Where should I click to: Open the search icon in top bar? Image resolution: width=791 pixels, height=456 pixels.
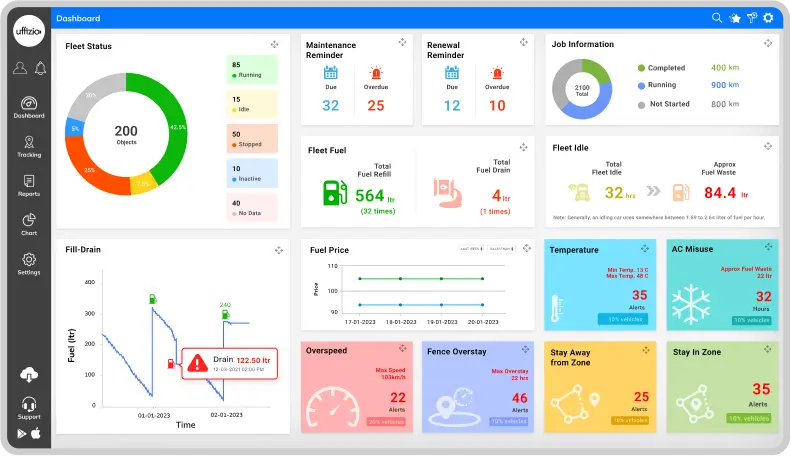(717, 18)
